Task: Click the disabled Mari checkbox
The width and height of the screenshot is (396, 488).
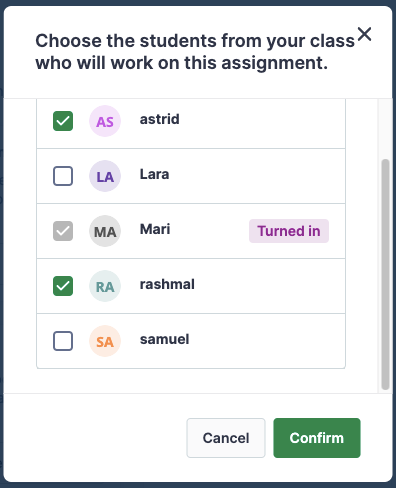Action: point(63,231)
